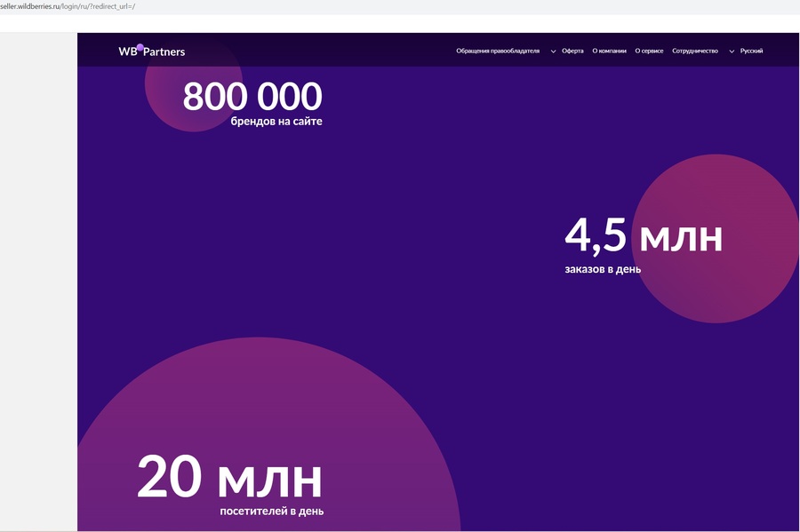Click the брендов на сайте caption

[276, 122]
